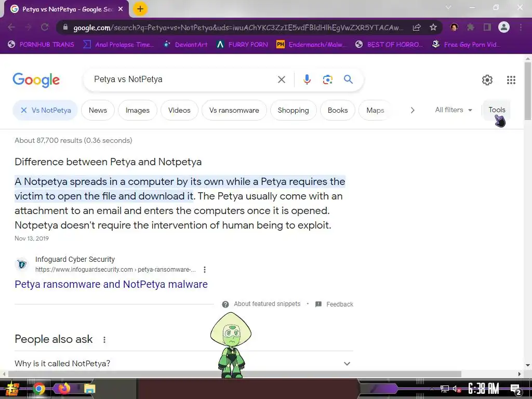Bookmark this page with star icon

coord(433,27)
